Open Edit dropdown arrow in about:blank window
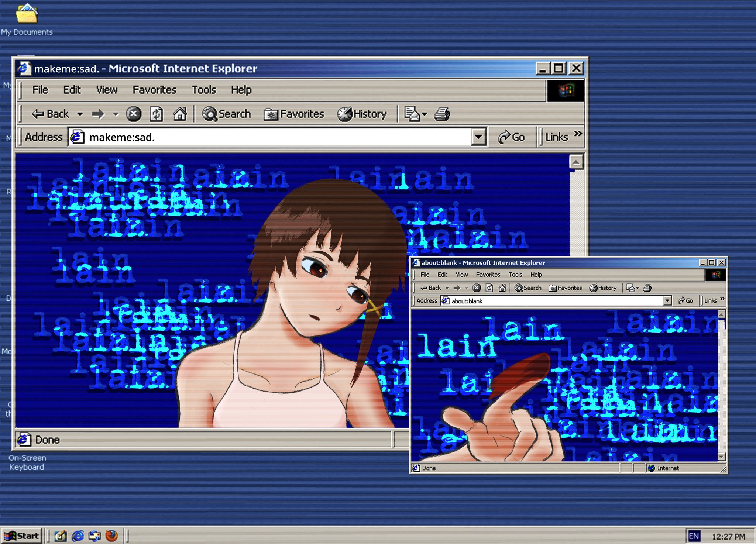 pyautogui.click(x=637, y=288)
